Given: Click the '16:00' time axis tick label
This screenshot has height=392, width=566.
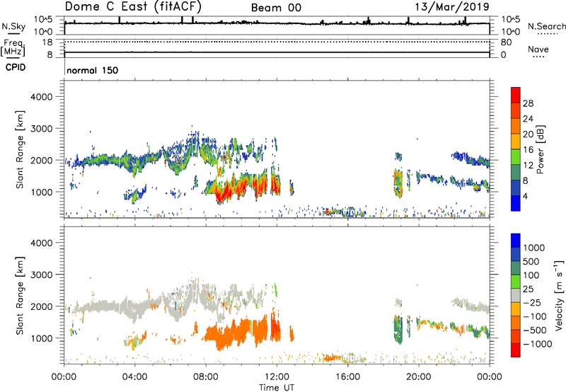Looking at the screenshot, I should [x=347, y=377].
